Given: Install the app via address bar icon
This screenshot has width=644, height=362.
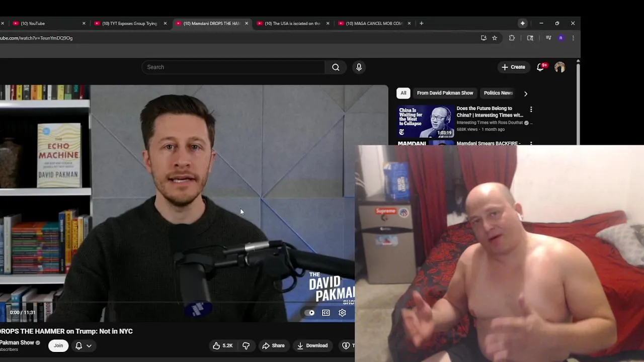Looking at the screenshot, I should (x=484, y=38).
